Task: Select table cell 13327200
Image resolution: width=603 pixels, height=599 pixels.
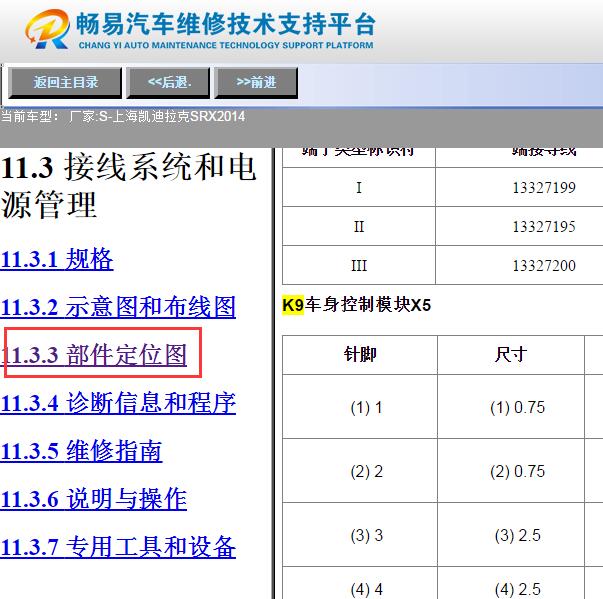Action: coord(544,265)
